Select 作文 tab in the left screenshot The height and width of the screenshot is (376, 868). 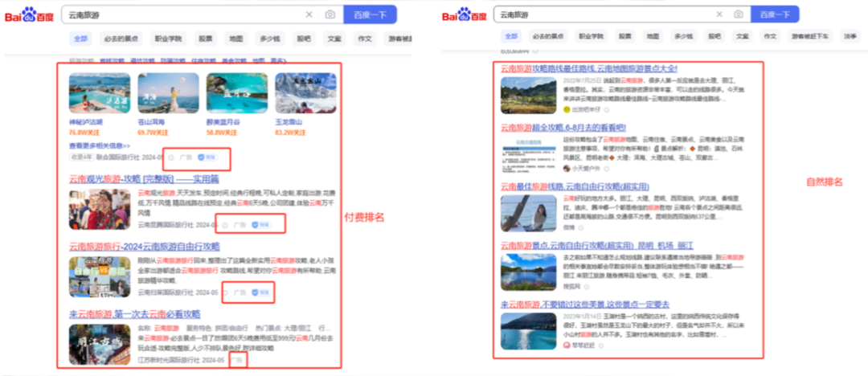pyautogui.click(x=365, y=39)
